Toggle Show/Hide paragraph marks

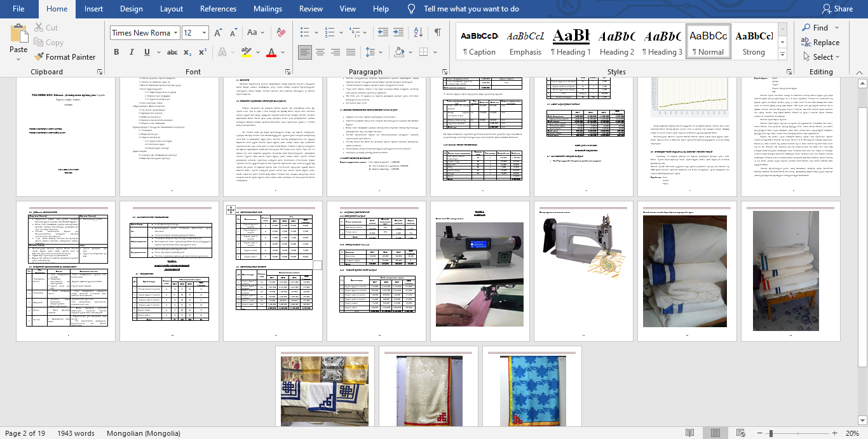click(x=438, y=32)
